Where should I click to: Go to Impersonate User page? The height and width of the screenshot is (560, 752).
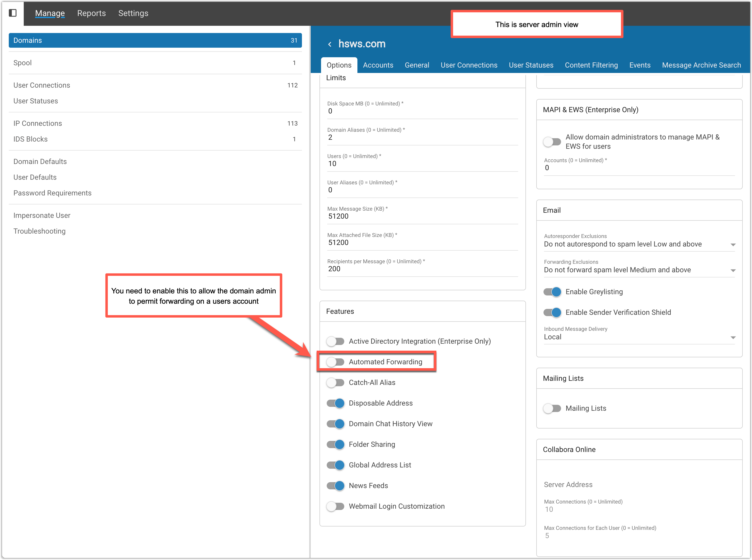[x=42, y=215]
